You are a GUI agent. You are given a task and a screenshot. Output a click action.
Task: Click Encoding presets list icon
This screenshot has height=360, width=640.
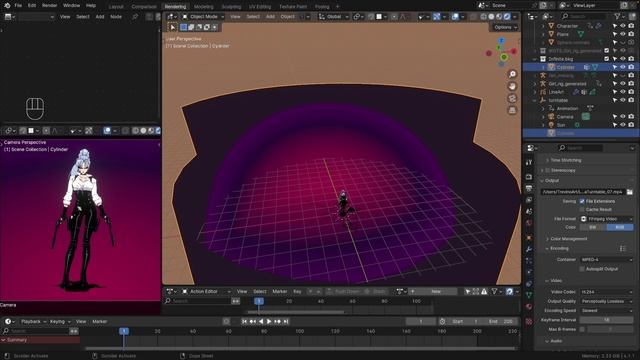coord(622,248)
